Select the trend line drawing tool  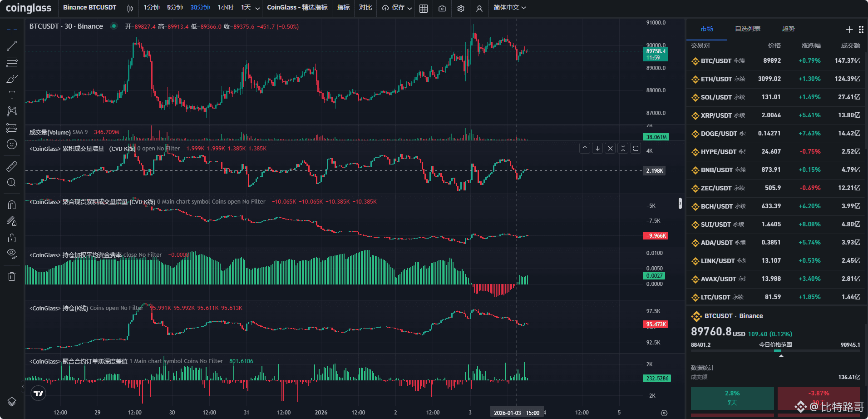[12, 46]
